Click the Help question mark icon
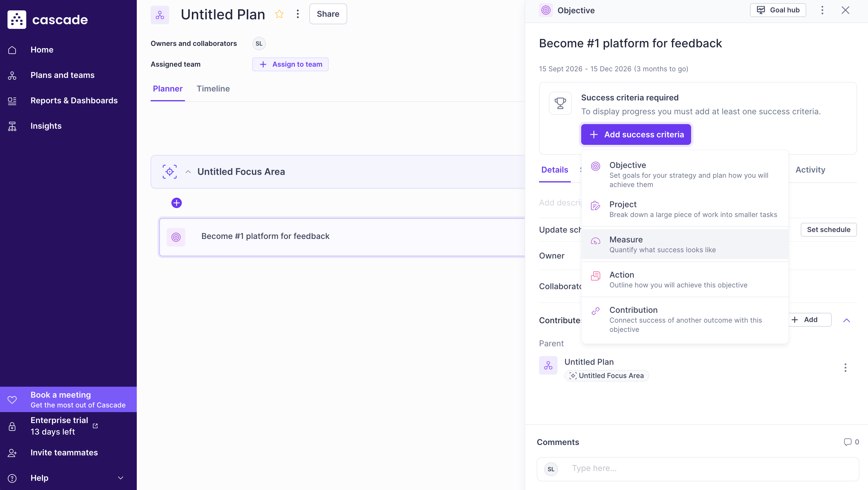This screenshot has width=868, height=490. tap(12, 478)
